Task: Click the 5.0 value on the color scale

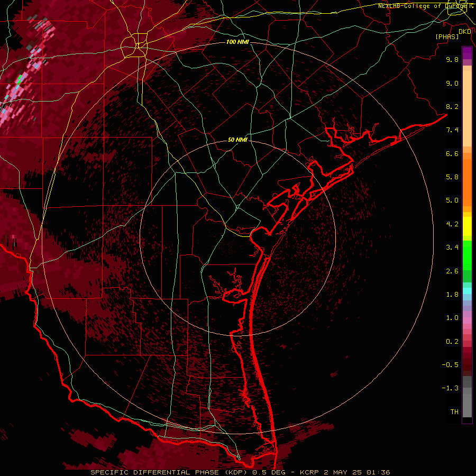Action: 452,200
